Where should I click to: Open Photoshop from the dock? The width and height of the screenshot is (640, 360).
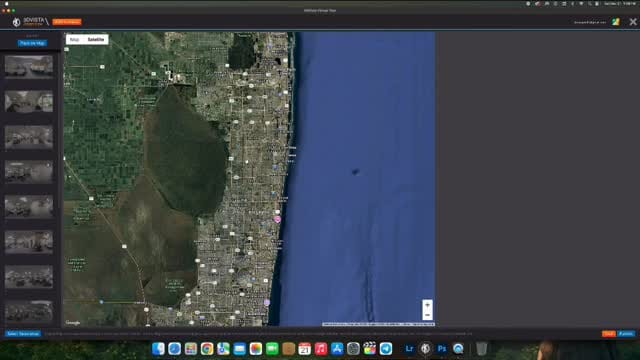(x=442, y=349)
